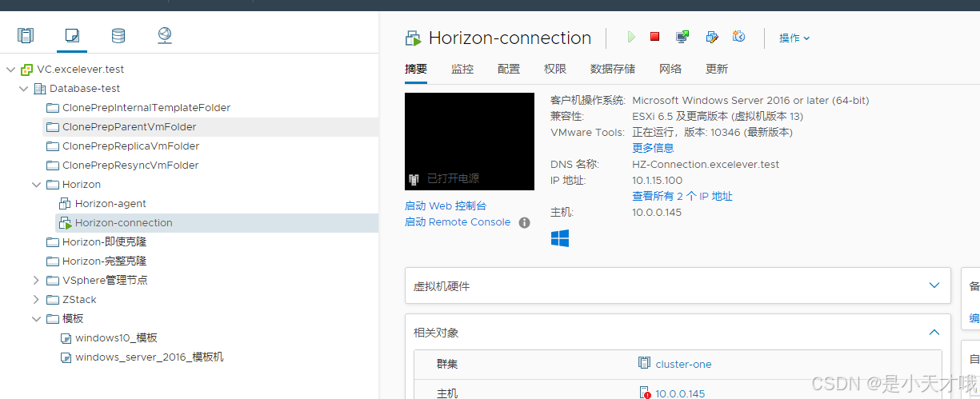Open the 配置 tab
Viewport: 980px width, 399px height.
coord(509,69)
